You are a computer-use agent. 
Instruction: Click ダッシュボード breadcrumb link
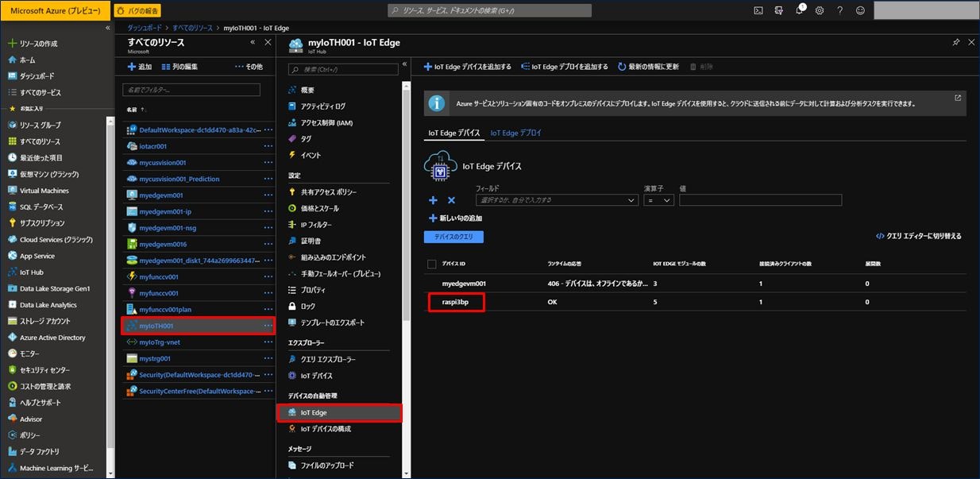tap(145, 28)
